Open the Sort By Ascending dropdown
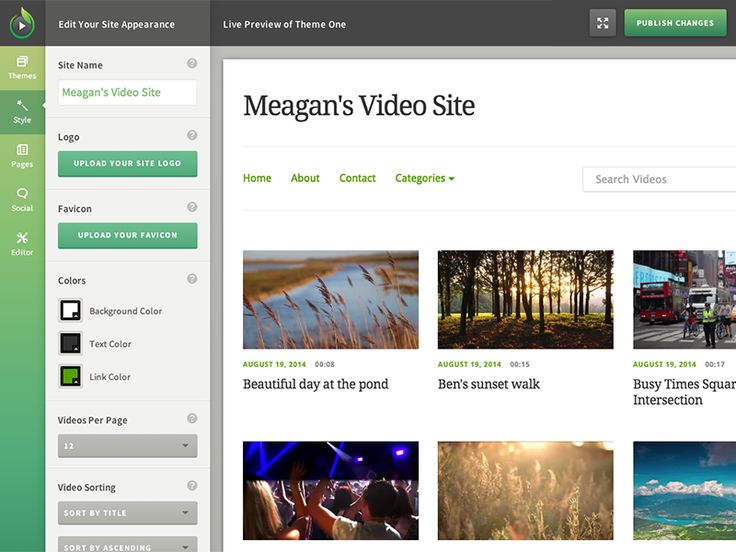The image size is (736, 552). [128, 545]
